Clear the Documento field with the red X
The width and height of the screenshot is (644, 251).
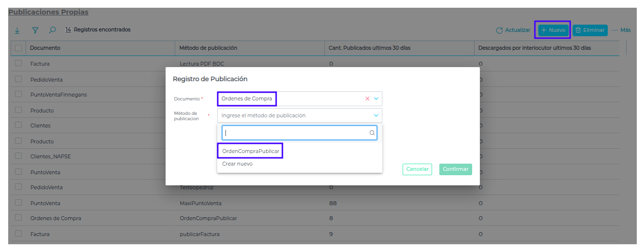367,98
